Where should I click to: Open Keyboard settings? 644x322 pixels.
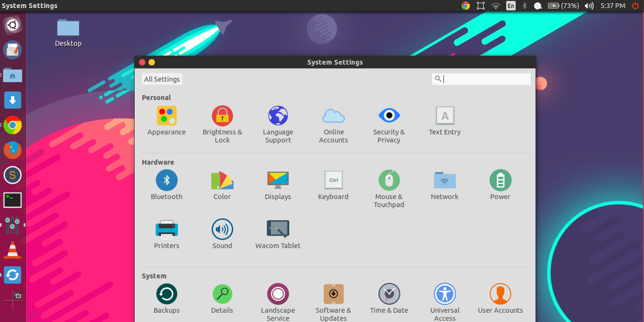click(x=333, y=185)
